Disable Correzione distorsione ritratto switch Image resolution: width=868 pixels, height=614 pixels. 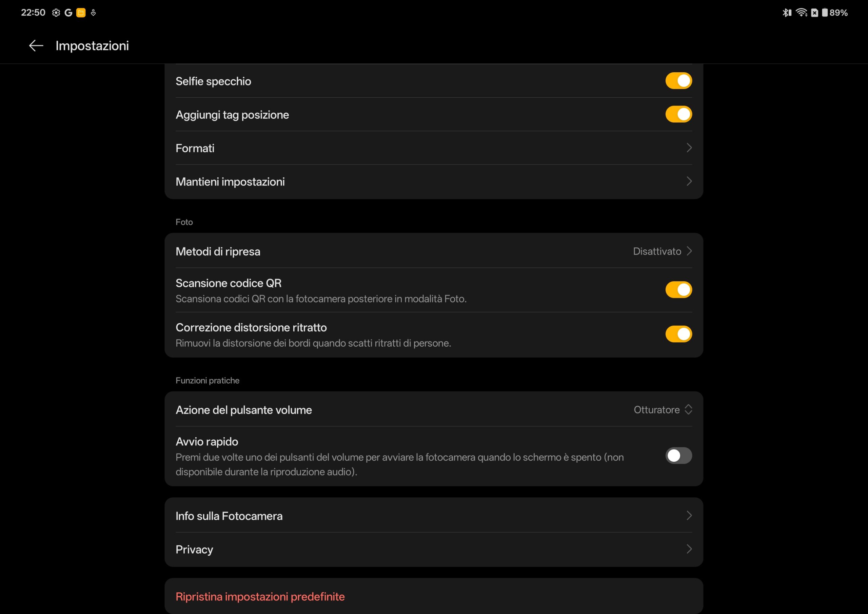click(678, 334)
